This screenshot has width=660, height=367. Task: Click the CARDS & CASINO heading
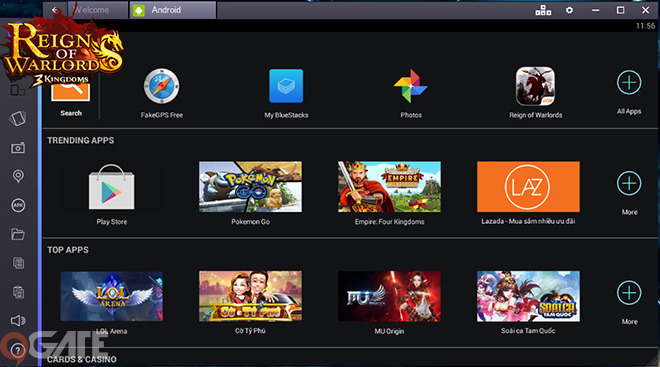pos(82,359)
